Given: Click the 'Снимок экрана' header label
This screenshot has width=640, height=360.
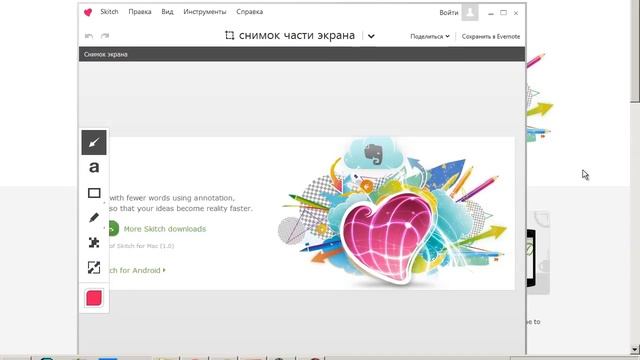Looking at the screenshot, I should click(106, 54).
